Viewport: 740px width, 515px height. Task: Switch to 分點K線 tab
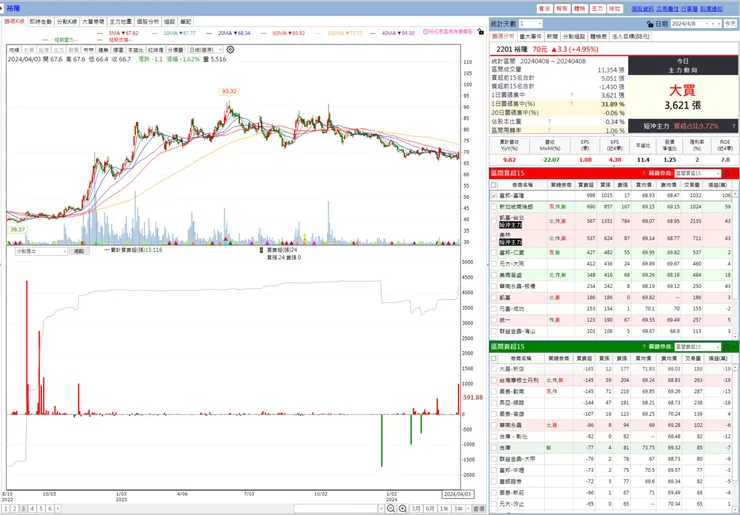coord(67,22)
